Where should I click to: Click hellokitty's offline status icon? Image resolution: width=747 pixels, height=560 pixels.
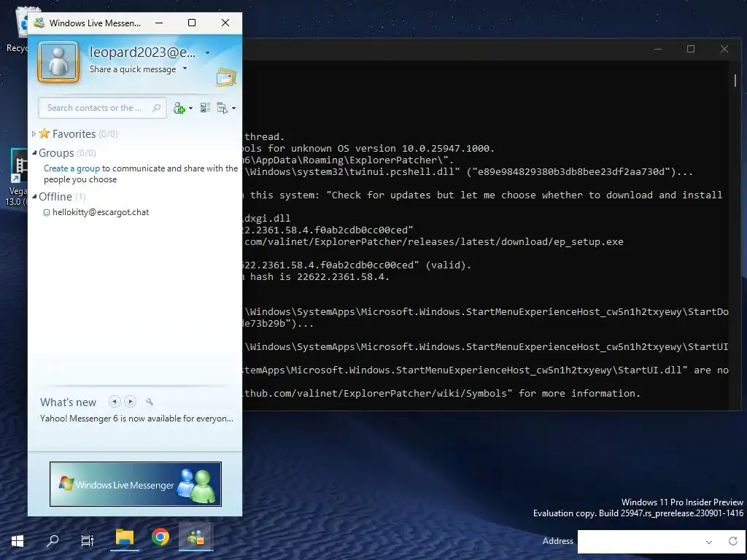tap(47, 213)
